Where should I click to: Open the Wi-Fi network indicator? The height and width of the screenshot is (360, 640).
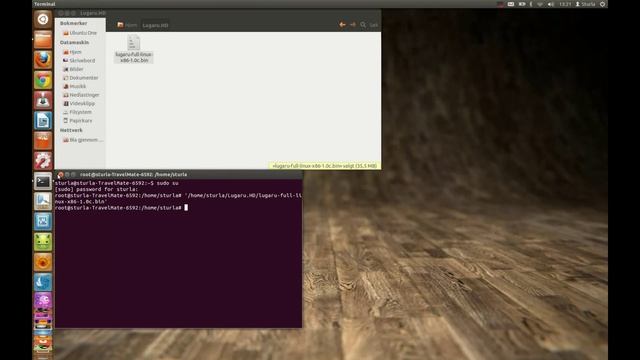540,4
